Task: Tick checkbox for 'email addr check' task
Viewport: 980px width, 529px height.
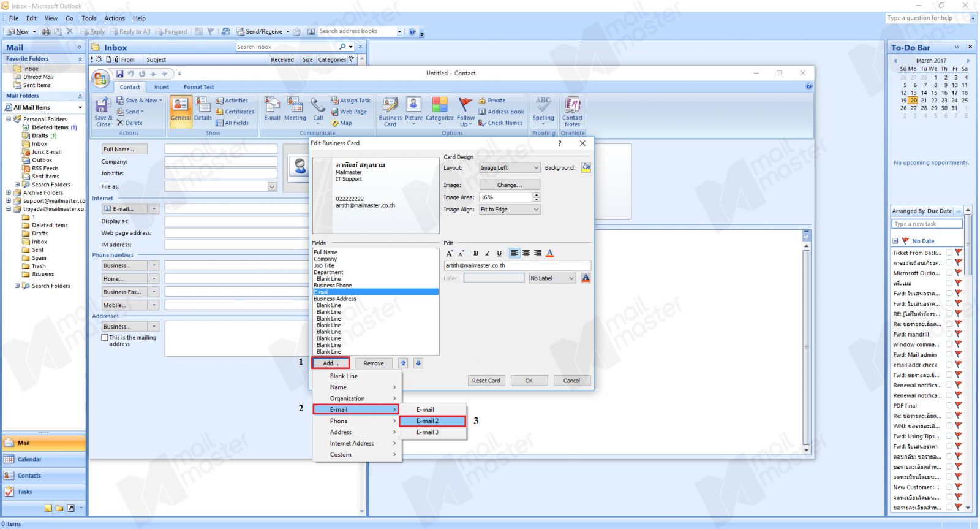Action: (949, 365)
